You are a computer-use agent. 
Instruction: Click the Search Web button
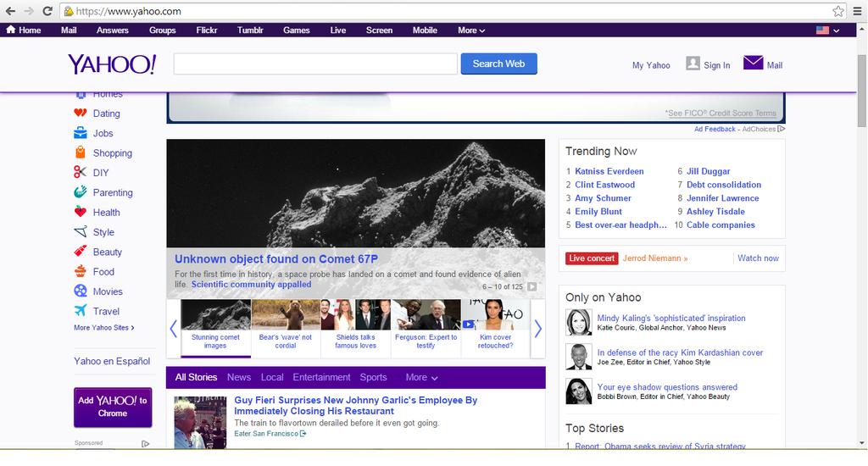(498, 64)
